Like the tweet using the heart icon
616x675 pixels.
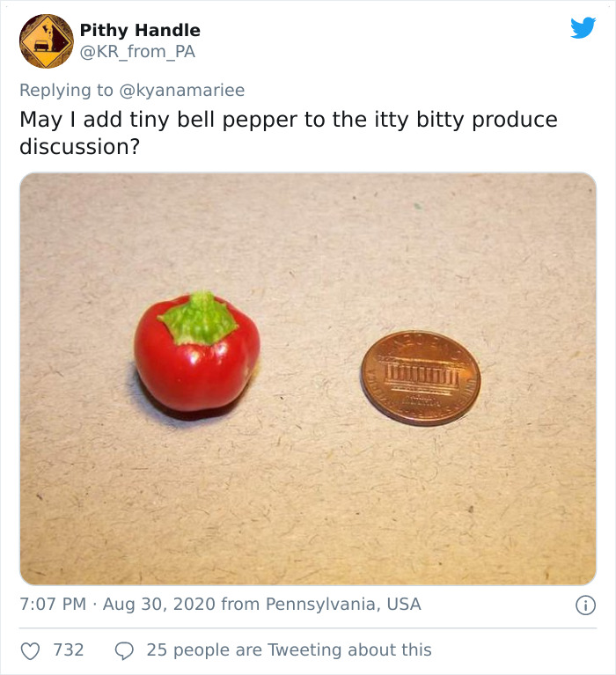(x=30, y=650)
